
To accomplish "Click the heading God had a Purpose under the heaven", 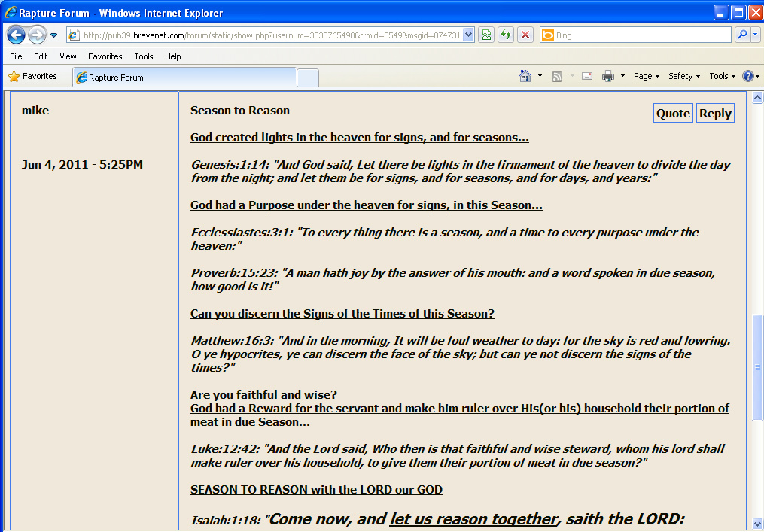I will 367,205.
